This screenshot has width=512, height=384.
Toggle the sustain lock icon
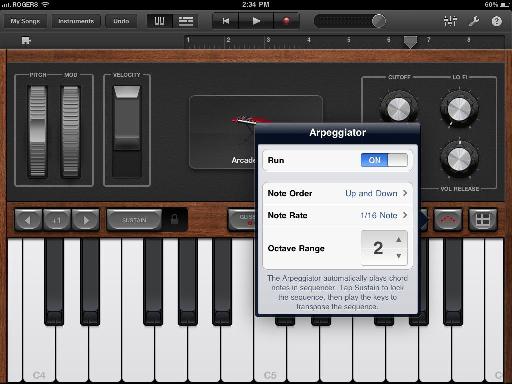pyautogui.click(x=174, y=219)
